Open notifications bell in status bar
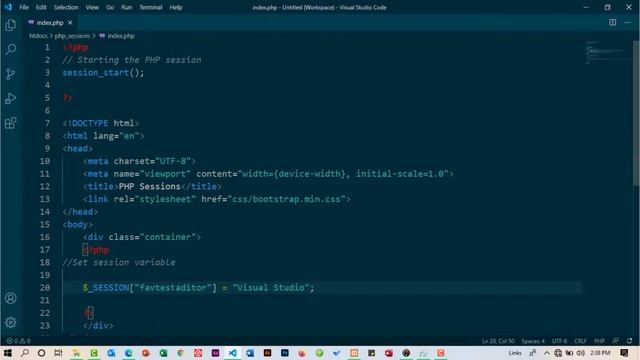Viewport: 640px width, 360px height. [630, 340]
